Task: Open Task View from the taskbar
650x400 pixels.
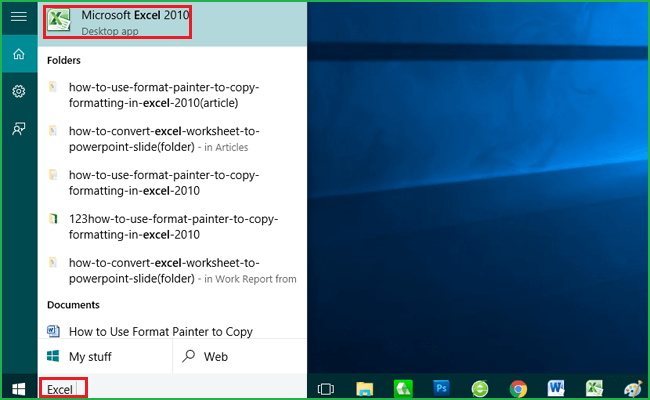Action: click(x=325, y=388)
